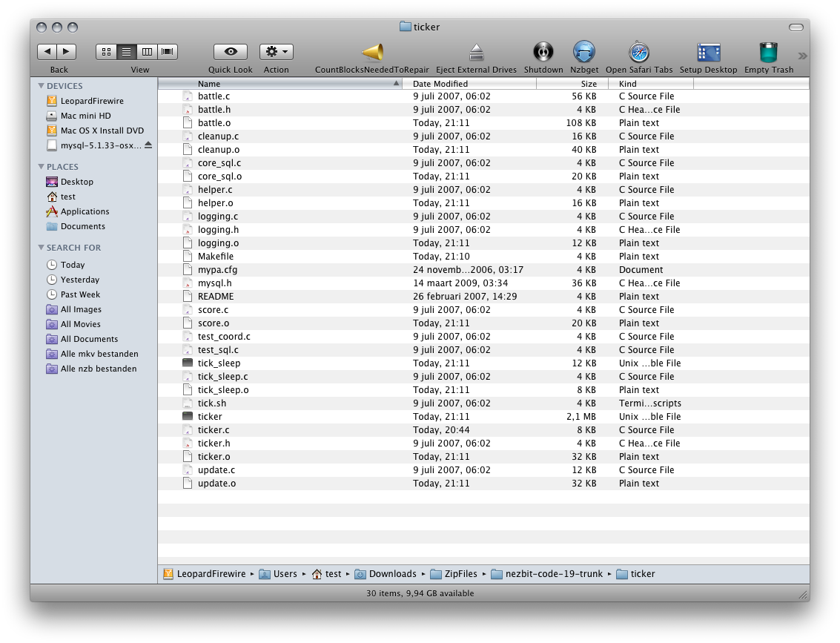Screen dimensions: 840x643
Task: Sort by the Name column header
Action: (x=280, y=84)
